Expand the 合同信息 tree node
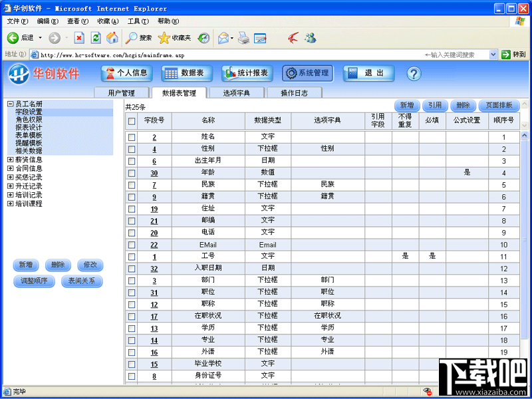The width and height of the screenshot is (532, 399). tap(10, 168)
